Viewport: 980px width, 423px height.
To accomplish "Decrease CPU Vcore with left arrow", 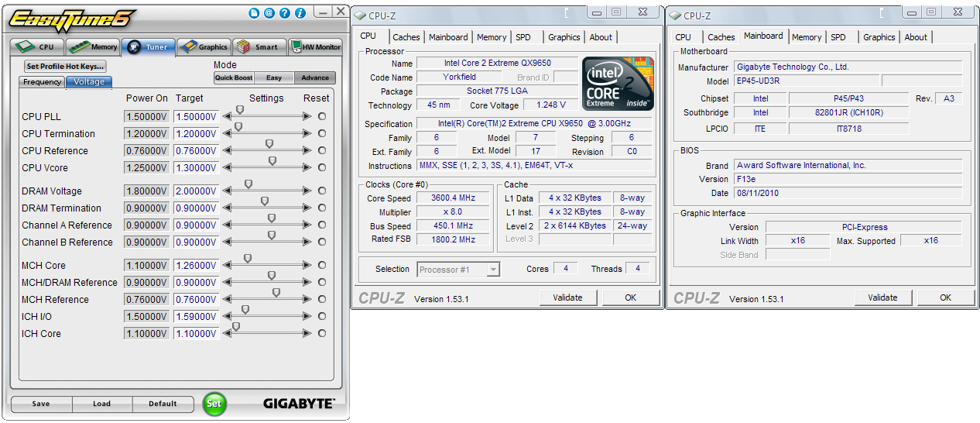I will (x=227, y=167).
